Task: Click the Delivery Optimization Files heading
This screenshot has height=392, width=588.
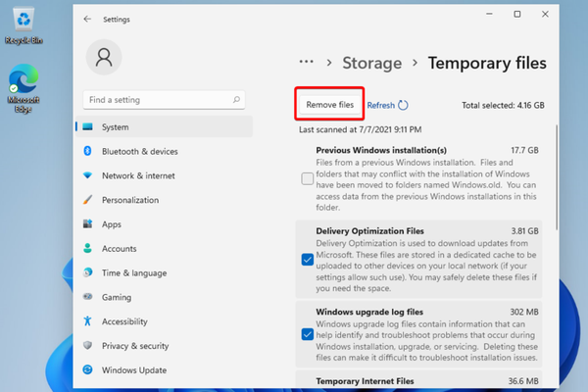Action: pyautogui.click(x=369, y=231)
